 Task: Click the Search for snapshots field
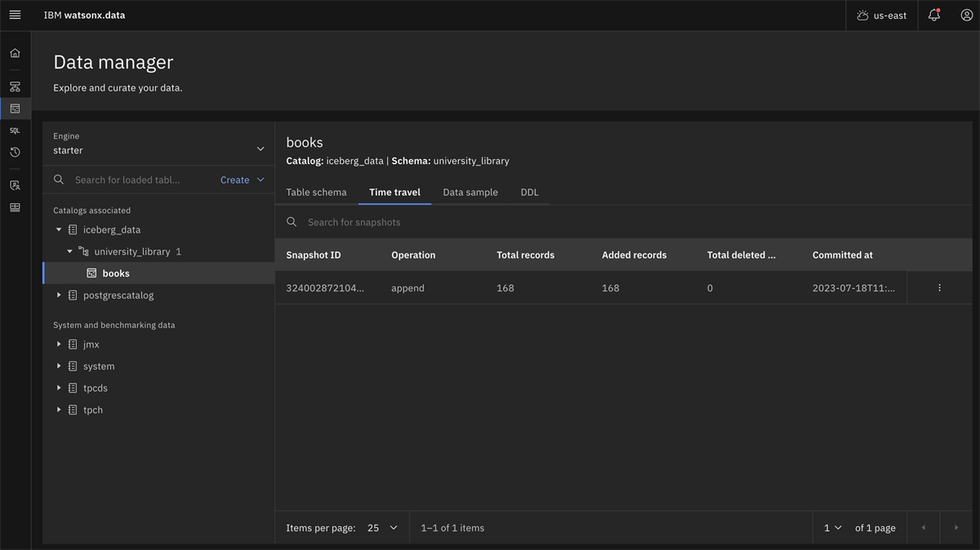tap(623, 222)
